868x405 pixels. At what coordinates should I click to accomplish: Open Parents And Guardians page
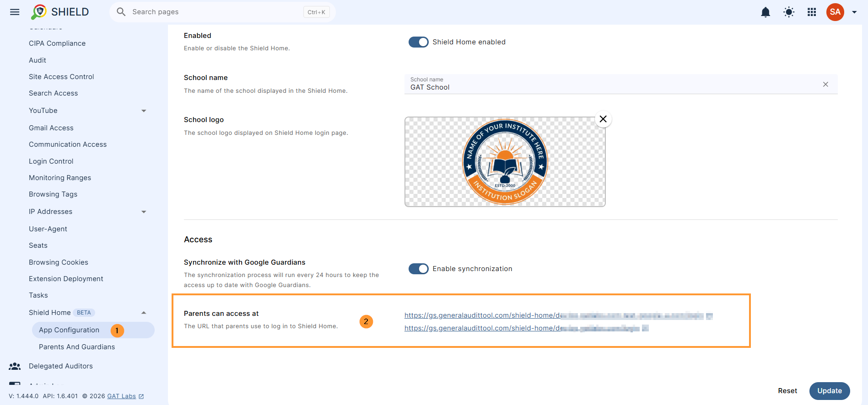point(77,347)
